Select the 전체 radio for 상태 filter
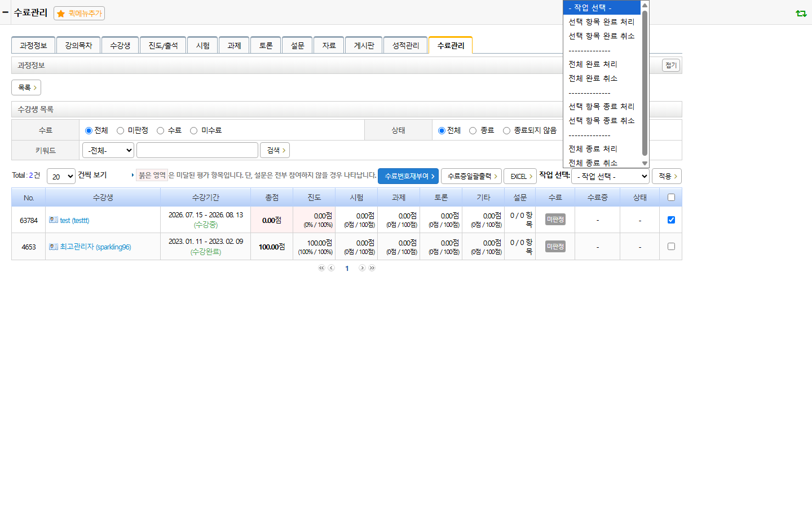The height and width of the screenshot is (508, 812). (x=442, y=130)
